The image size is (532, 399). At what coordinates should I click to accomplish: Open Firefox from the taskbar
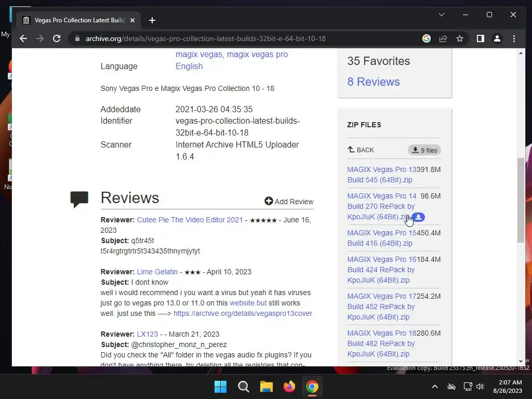coord(289,387)
